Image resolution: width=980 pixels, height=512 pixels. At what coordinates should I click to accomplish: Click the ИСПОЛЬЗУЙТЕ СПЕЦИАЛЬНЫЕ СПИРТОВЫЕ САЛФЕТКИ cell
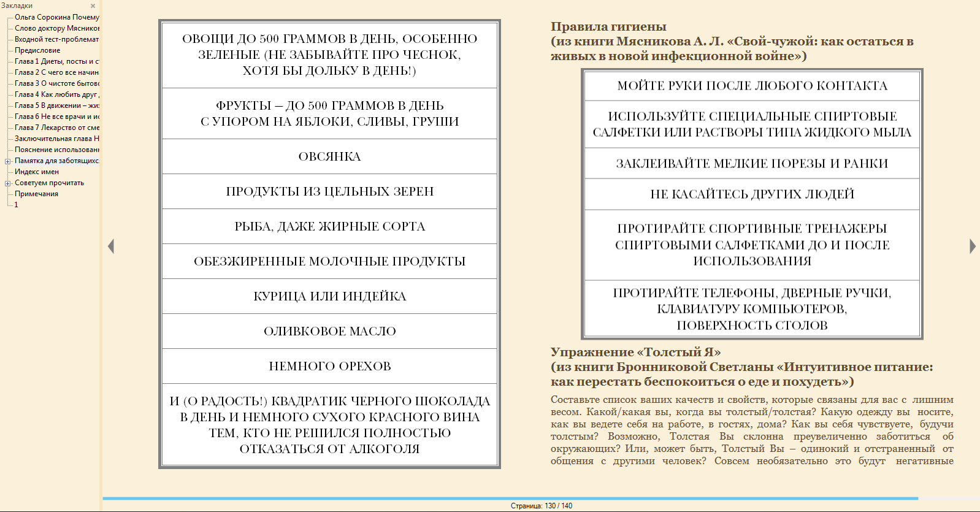(752, 124)
